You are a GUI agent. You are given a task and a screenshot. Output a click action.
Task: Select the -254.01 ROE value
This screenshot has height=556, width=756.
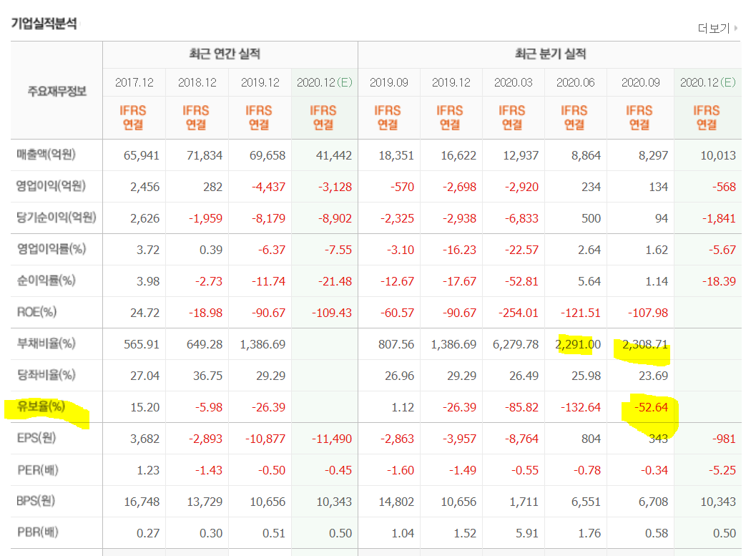[519, 313]
